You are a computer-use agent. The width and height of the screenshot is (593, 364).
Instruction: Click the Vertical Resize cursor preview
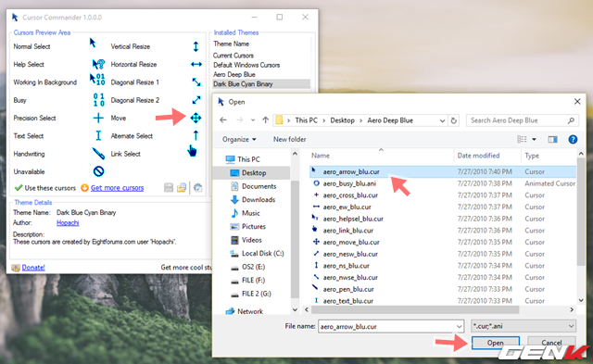196,46
